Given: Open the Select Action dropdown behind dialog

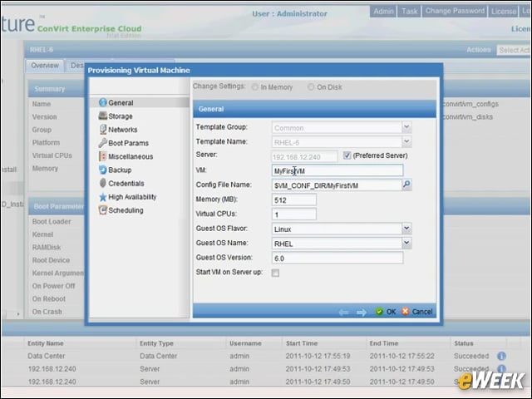Looking at the screenshot, I should pos(514,50).
